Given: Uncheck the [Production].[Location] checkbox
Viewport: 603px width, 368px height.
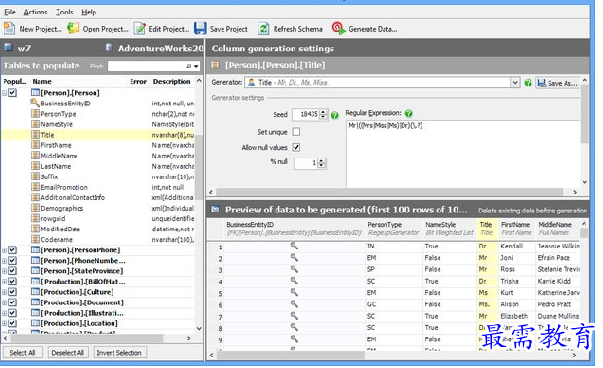Looking at the screenshot, I should click(13, 323).
